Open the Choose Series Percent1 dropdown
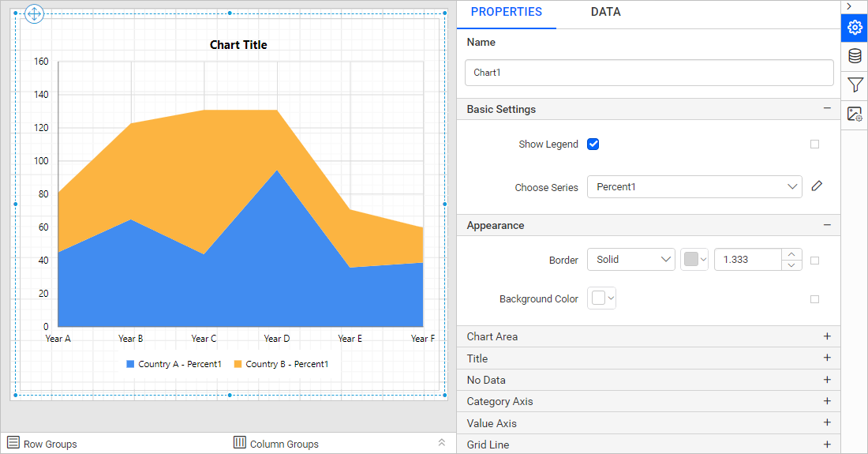 (x=694, y=187)
